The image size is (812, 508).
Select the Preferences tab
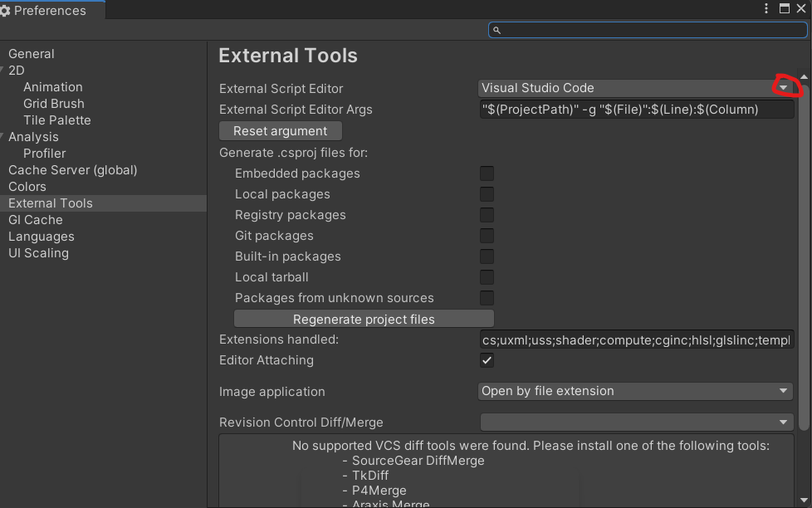click(x=51, y=10)
